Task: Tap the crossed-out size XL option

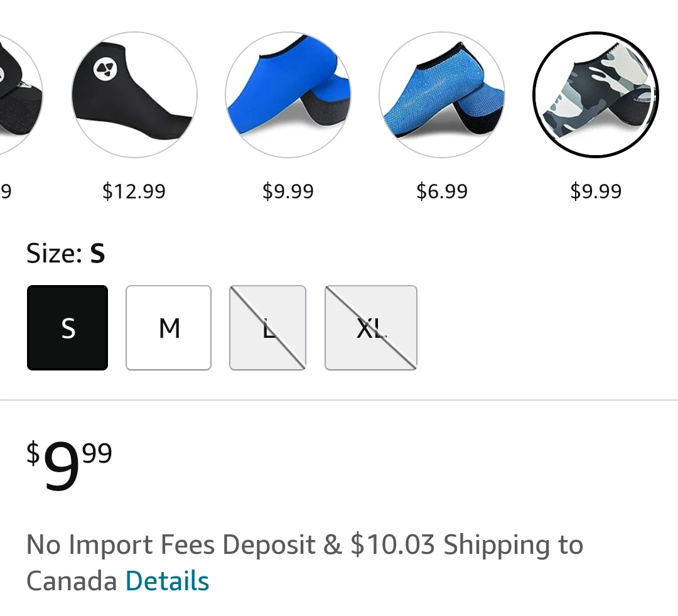Action: pos(371,328)
